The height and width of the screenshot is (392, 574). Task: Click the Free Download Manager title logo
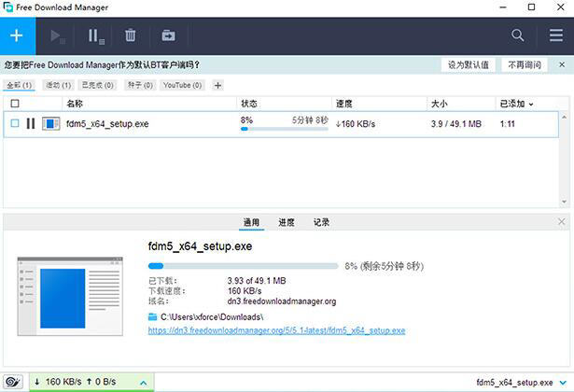tap(8, 7)
